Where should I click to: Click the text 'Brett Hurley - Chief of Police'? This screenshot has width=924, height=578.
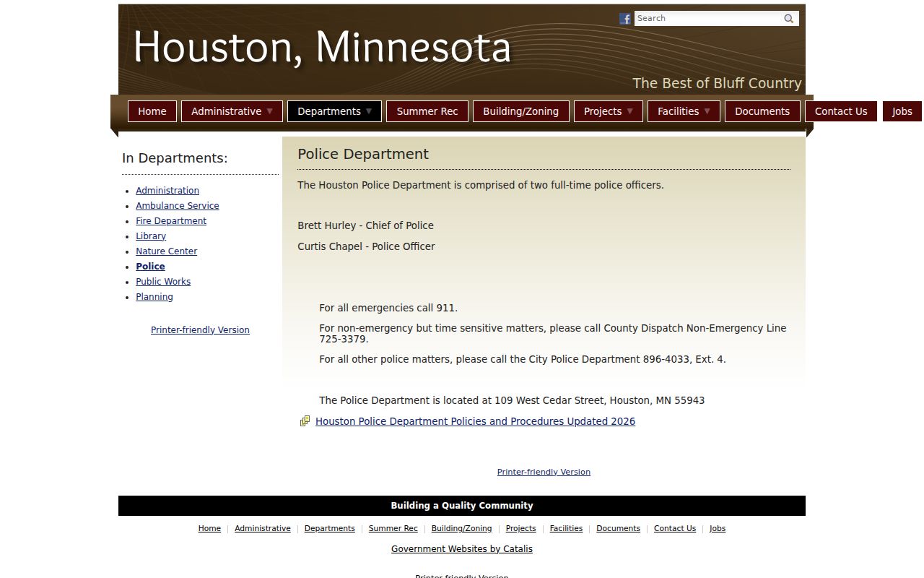(365, 225)
